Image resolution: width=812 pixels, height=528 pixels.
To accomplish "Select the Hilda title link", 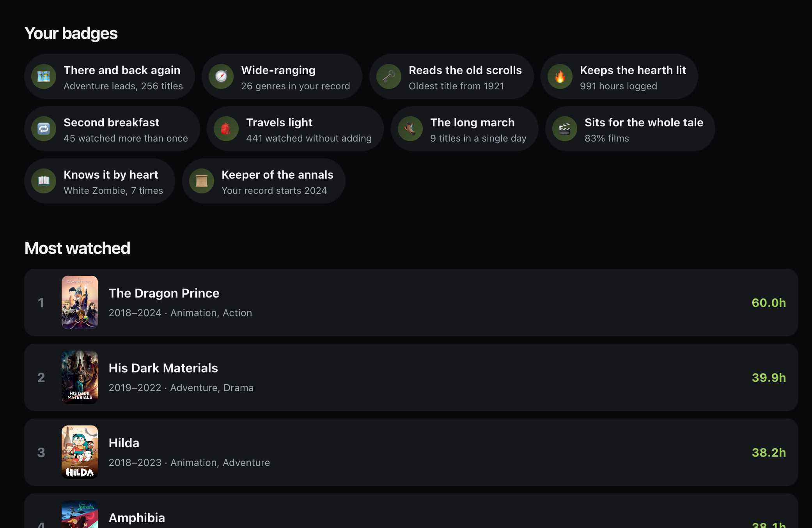I will click(124, 443).
